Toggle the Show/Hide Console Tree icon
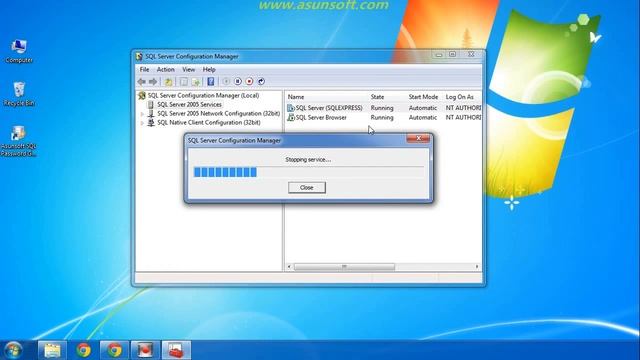 184,82
